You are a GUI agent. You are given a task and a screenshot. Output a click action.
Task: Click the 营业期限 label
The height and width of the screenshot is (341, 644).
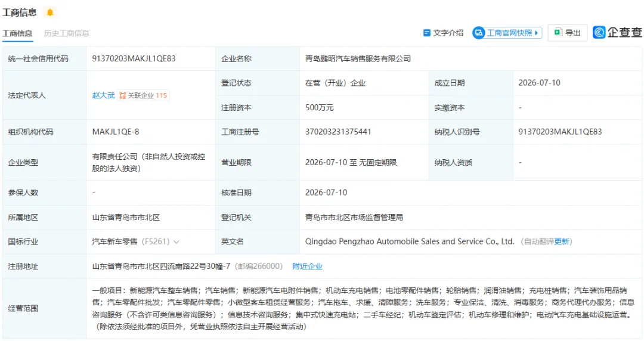click(x=236, y=162)
